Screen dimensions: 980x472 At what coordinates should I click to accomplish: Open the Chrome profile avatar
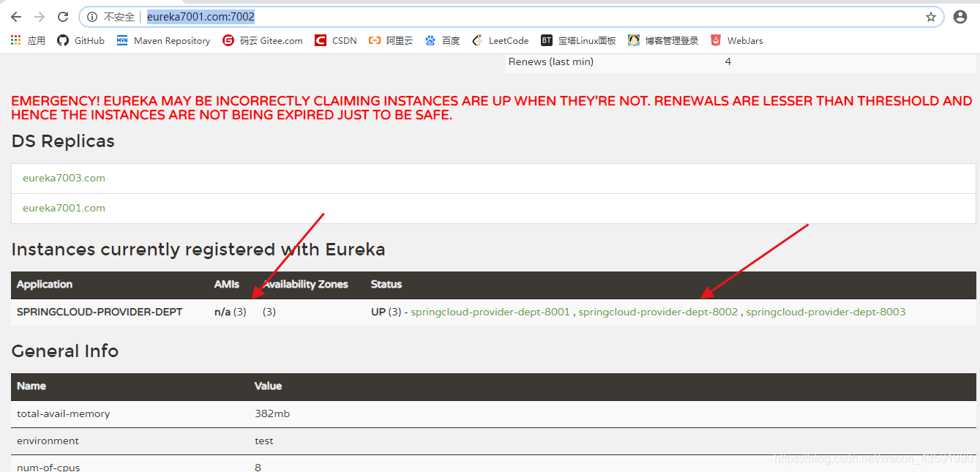click(960, 17)
